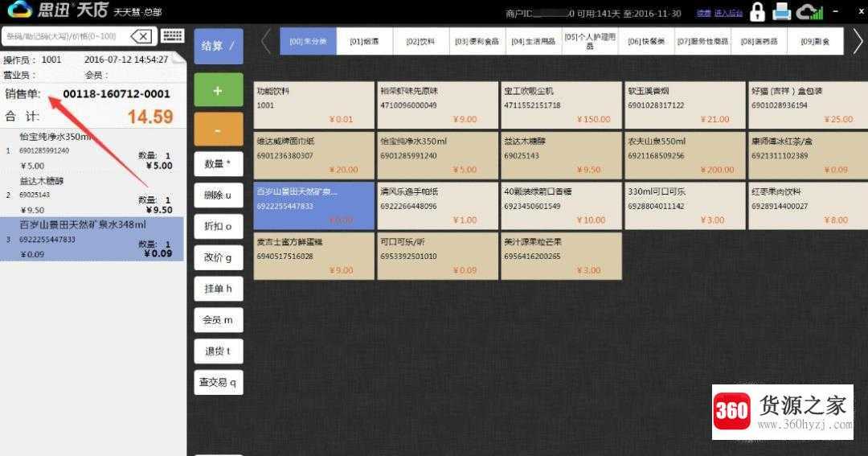Screen dimensions: 868x456
Task: Add product 好猫(吉祥)盒包装 tile
Action: coord(809,105)
